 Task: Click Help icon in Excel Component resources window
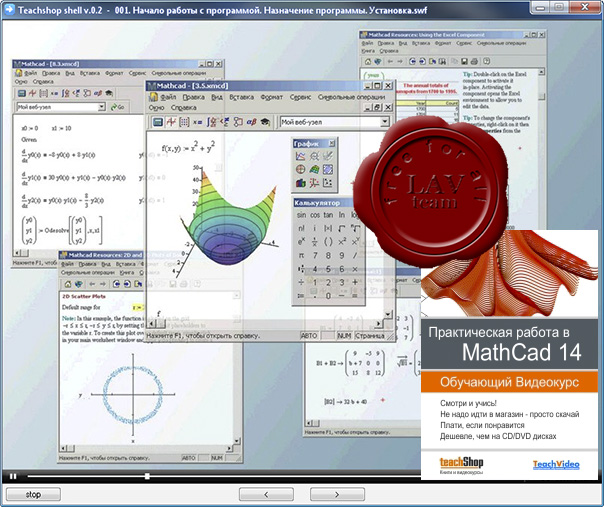pos(487,61)
